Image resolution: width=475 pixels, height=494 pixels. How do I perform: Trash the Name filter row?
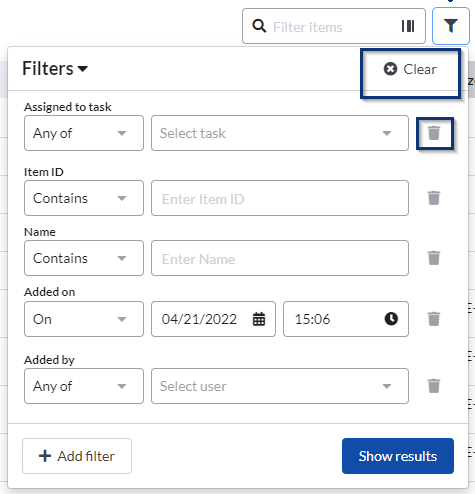tap(434, 258)
